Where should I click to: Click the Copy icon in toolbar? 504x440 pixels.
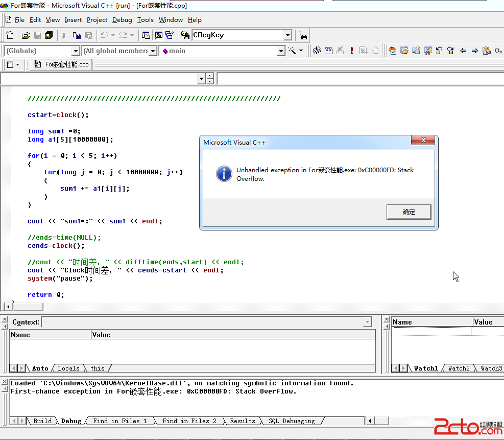pos(77,35)
